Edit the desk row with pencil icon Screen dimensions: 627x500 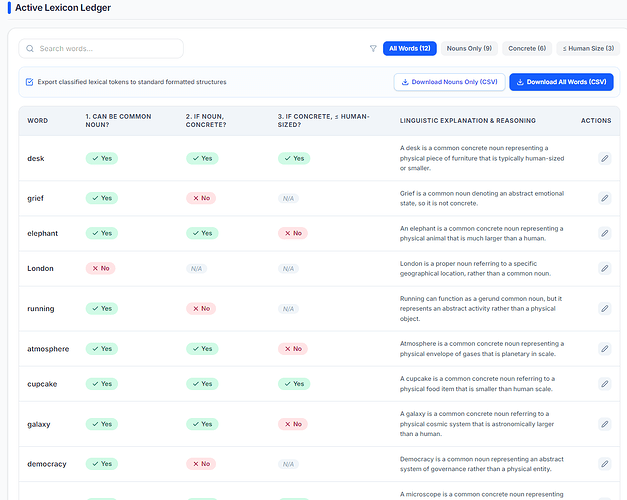point(605,158)
